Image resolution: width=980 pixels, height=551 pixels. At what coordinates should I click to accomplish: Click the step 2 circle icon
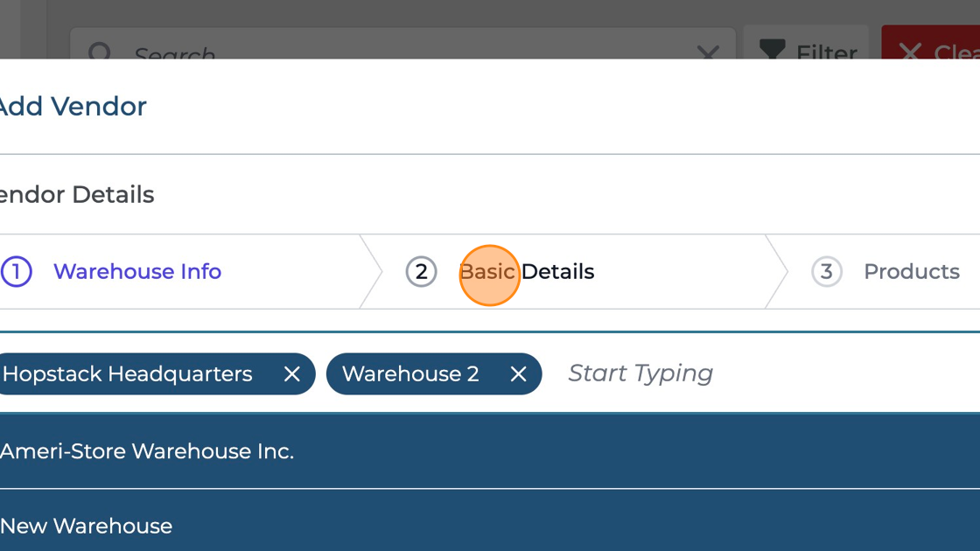tap(421, 272)
